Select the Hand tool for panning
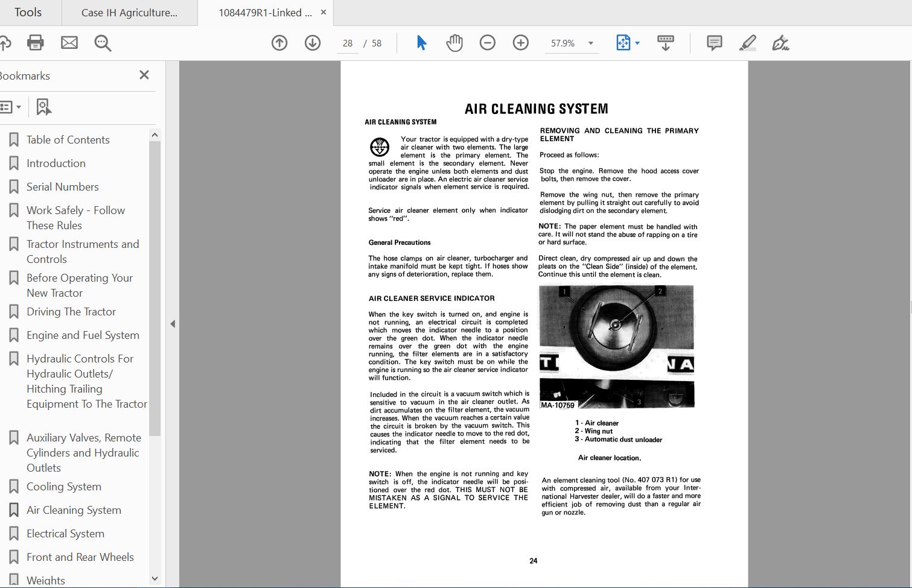The width and height of the screenshot is (912, 588). pyautogui.click(x=454, y=42)
